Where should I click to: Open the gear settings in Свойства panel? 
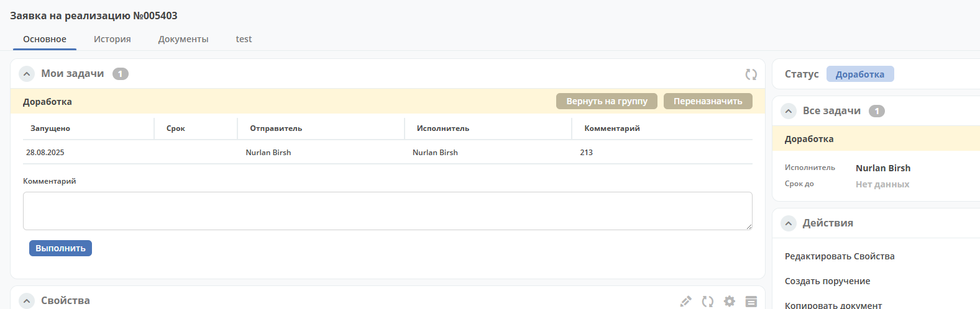(730, 301)
